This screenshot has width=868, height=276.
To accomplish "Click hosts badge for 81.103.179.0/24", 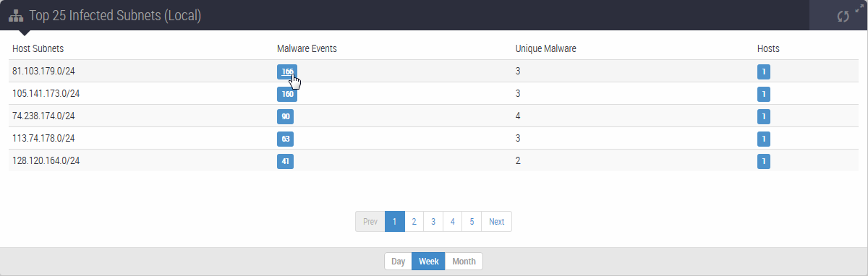I will (764, 72).
